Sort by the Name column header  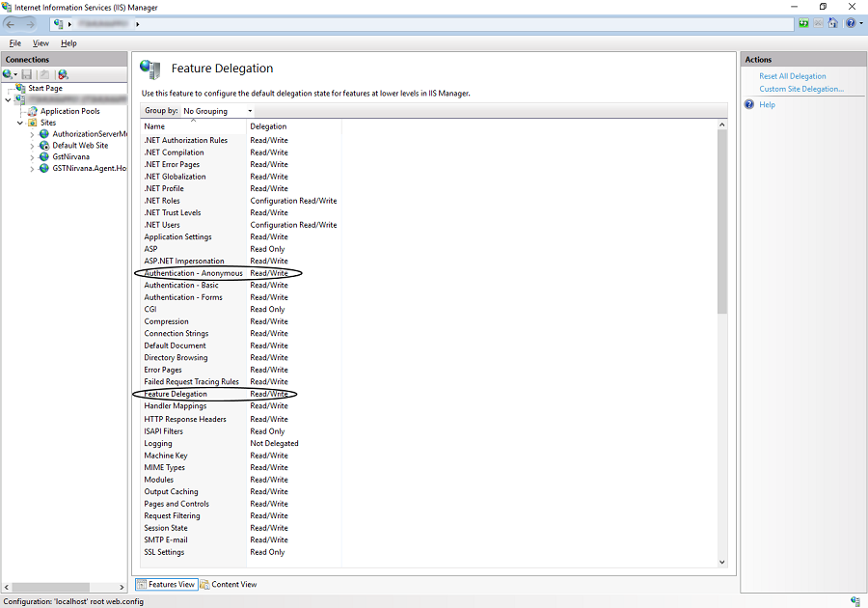[193, 126]
